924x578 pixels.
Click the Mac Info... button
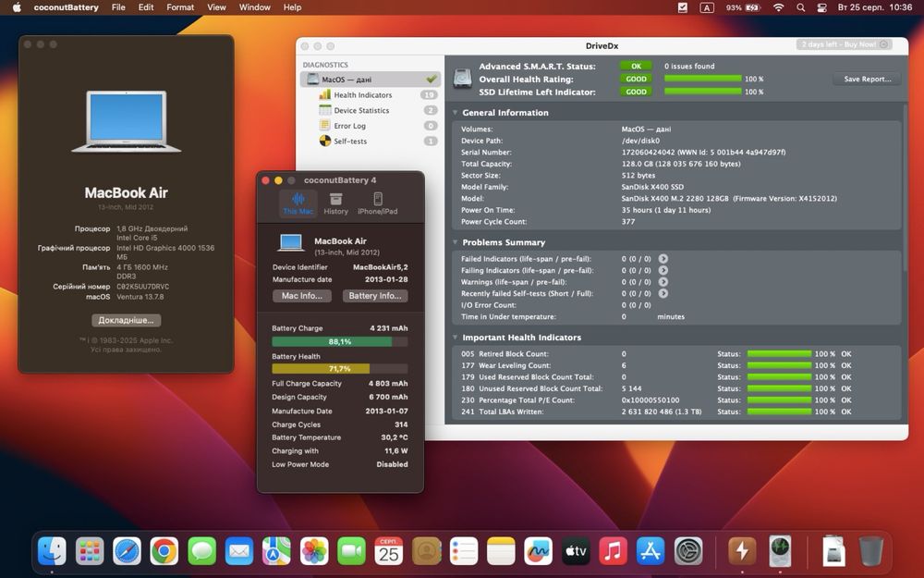tap(302, 296)
